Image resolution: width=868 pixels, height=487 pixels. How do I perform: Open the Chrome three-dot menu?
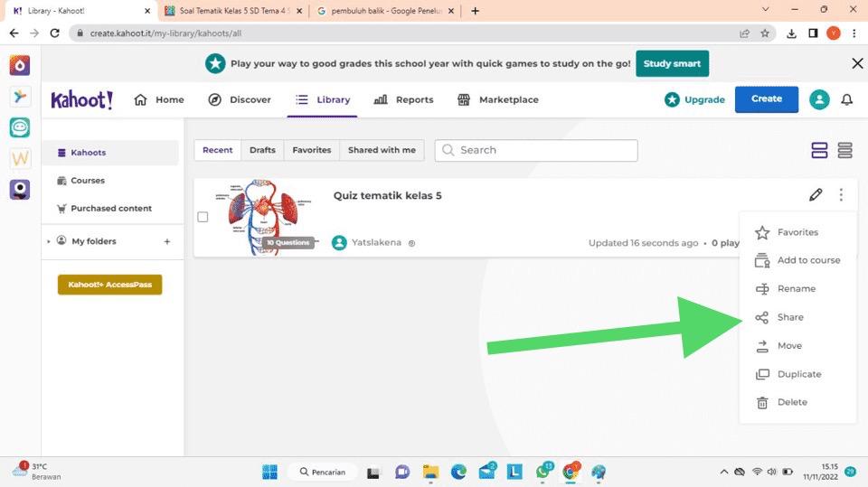click(x=854, y=33)
